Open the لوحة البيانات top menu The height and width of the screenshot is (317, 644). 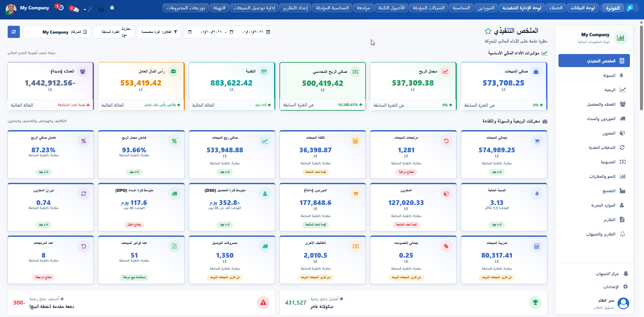pos(583,8)
